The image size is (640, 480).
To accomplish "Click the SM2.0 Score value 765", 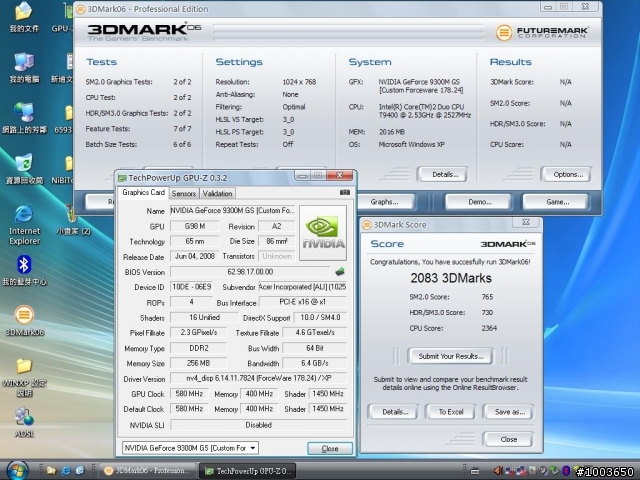I will [487, 297].
